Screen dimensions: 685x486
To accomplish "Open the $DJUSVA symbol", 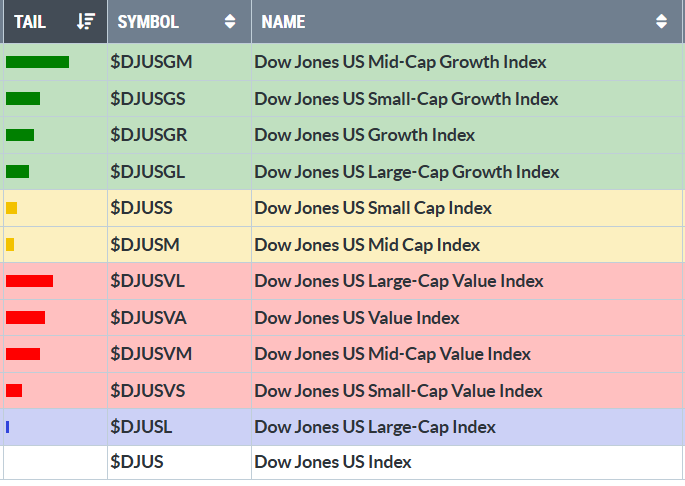I will click(x=149, y=318).
